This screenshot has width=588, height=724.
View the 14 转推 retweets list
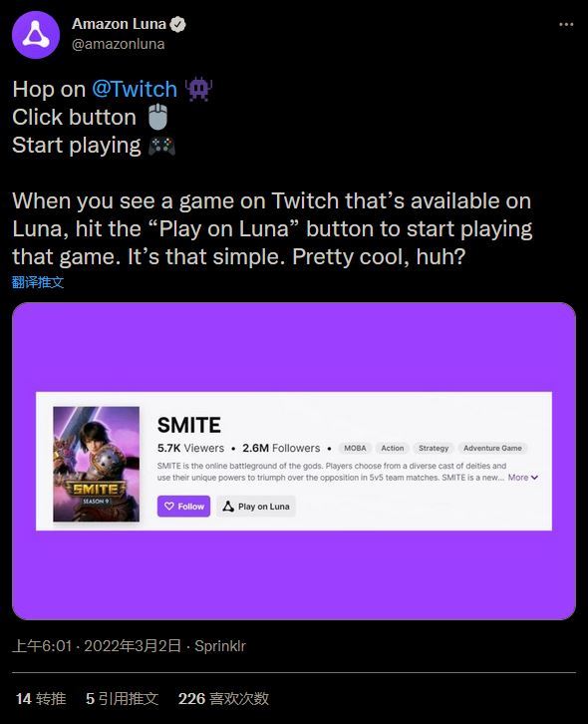pos(41,699)
